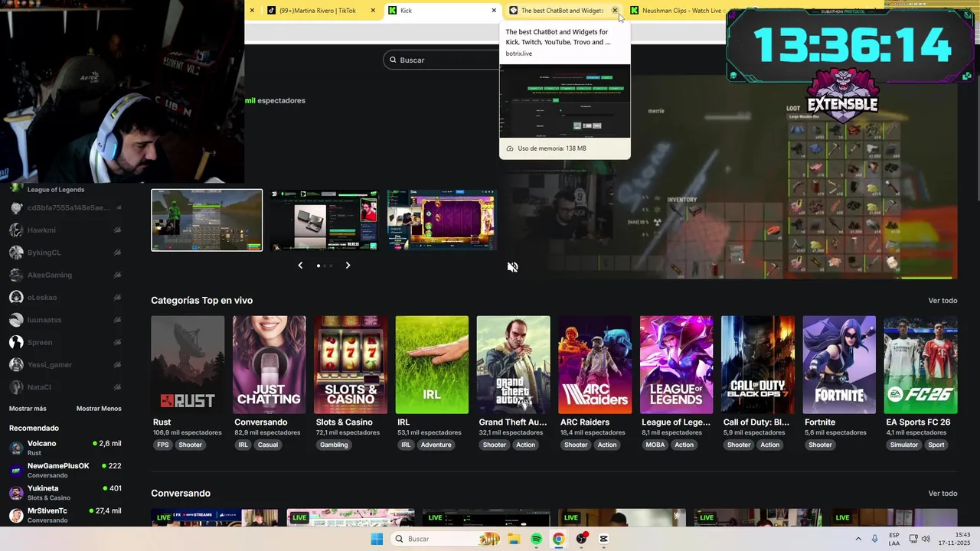Select the slots stream carousel thumbnail
The height and width of the screenshot is (551, 980).
point(442,220)
